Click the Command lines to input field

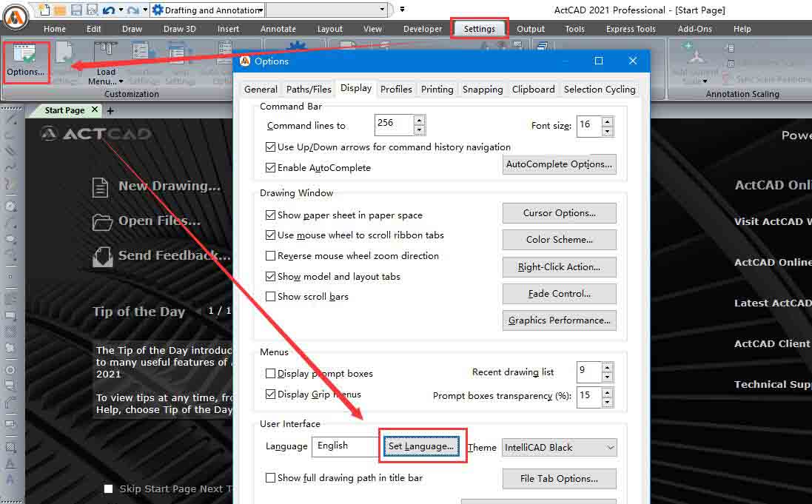[394, 125]
